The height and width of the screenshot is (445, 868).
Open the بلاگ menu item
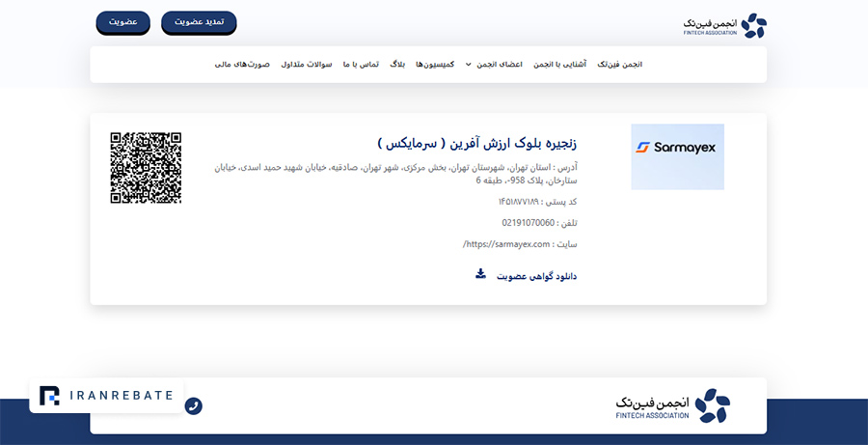pos(397,65)
